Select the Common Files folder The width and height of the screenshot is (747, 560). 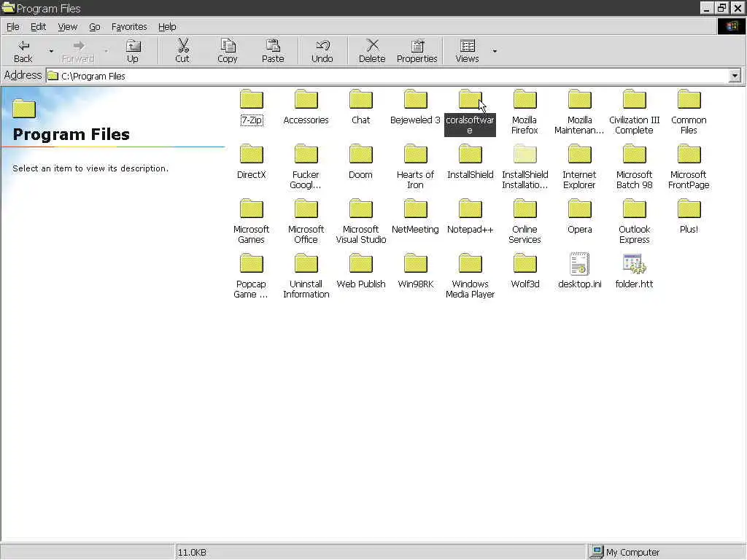point(689,112)
